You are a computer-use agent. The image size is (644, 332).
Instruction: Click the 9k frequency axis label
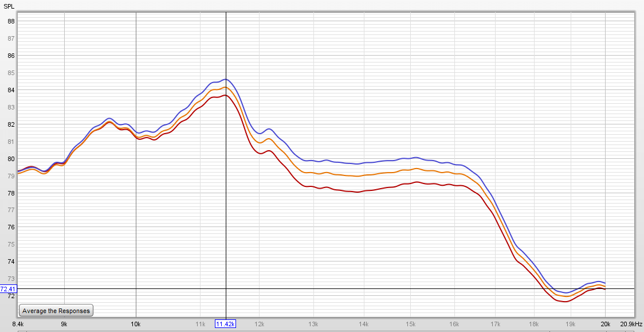[x=65, y=324]
